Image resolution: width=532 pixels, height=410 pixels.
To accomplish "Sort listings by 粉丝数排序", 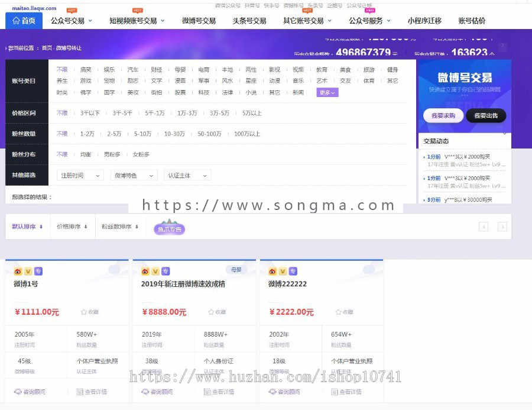I will pyautogui.click(x=120, y=227).
